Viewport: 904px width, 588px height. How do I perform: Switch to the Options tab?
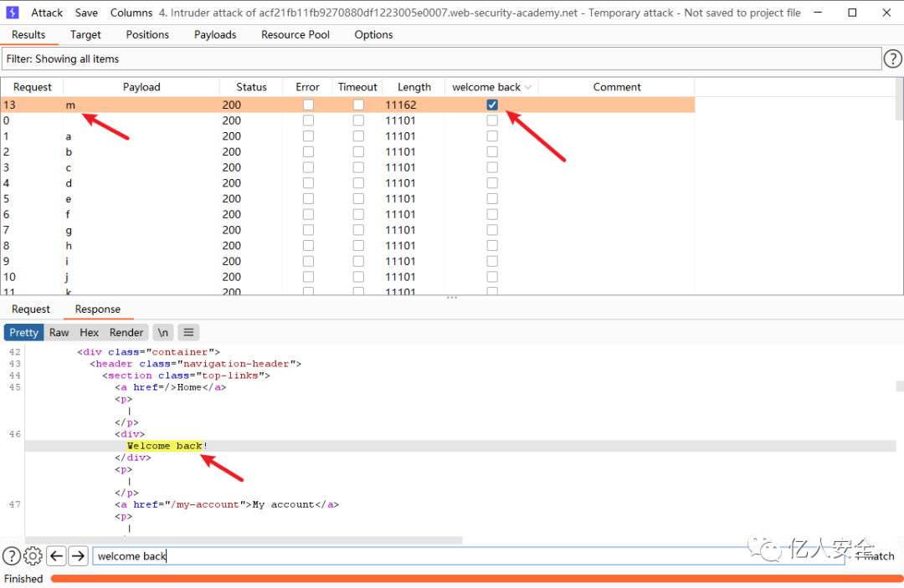coord(373,34)
